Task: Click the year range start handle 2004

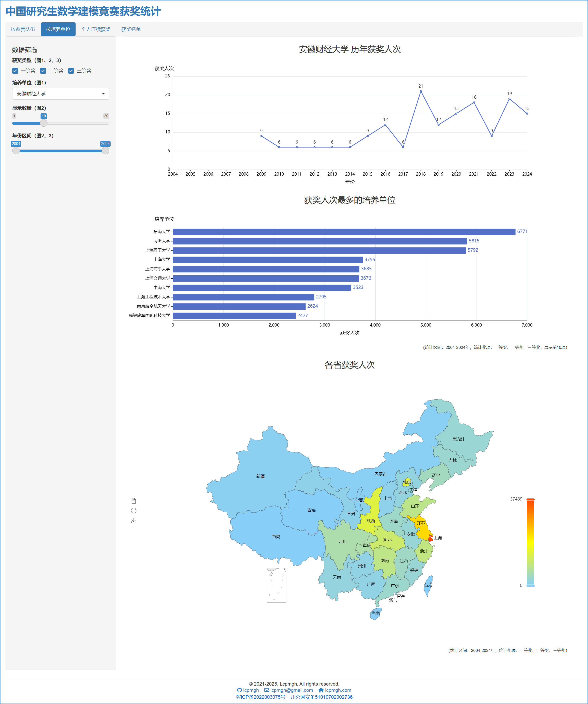Action: click(x=16, y=150)
